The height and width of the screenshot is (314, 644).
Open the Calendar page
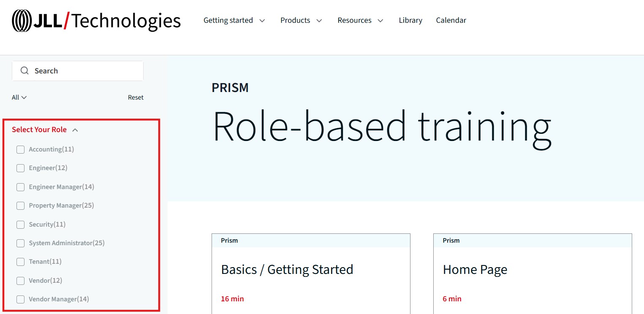[451, 20]
